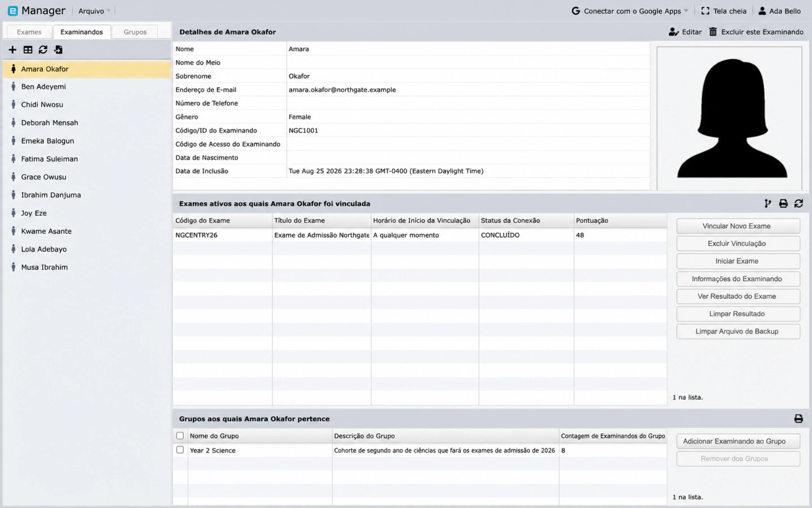Print the active exams list
The height and width of the screenshot is (508, 812).
(x=783, y=203)
